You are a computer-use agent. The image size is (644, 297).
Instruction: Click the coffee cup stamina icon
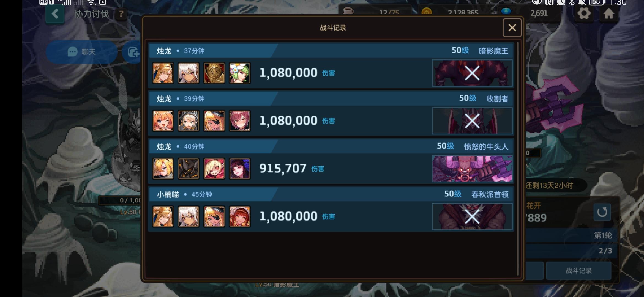click(348, 12)
